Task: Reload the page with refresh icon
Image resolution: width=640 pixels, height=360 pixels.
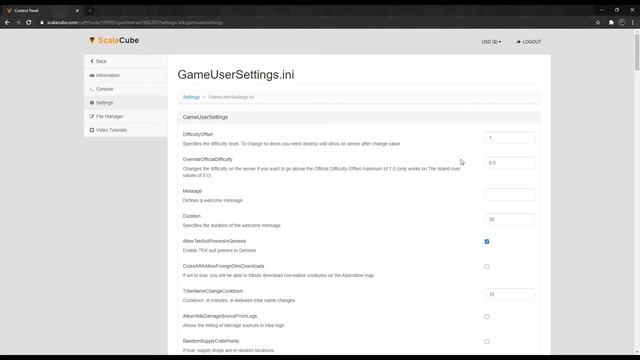Action: [x=29, y=22]
